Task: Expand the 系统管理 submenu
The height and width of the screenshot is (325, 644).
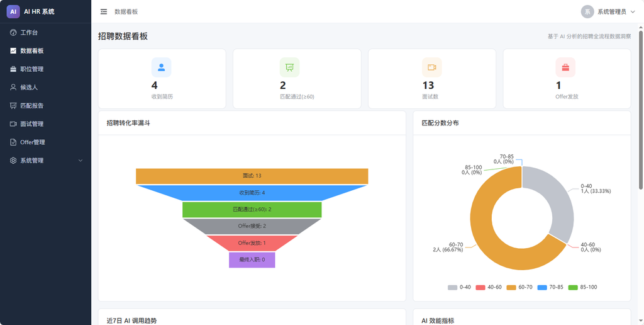Action: click(x=45, y=161)
